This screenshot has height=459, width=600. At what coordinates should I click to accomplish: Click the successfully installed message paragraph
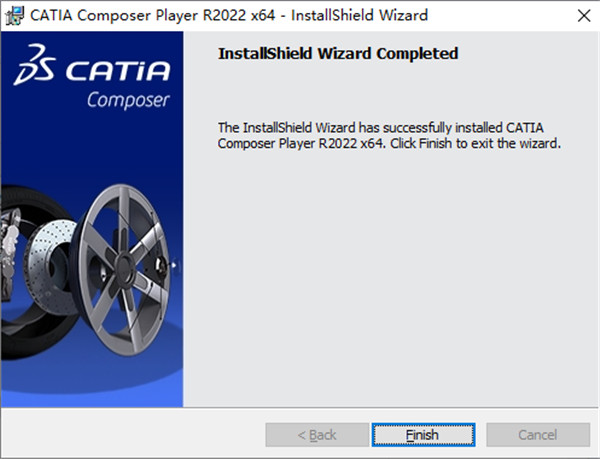click(x=390, y=136)
